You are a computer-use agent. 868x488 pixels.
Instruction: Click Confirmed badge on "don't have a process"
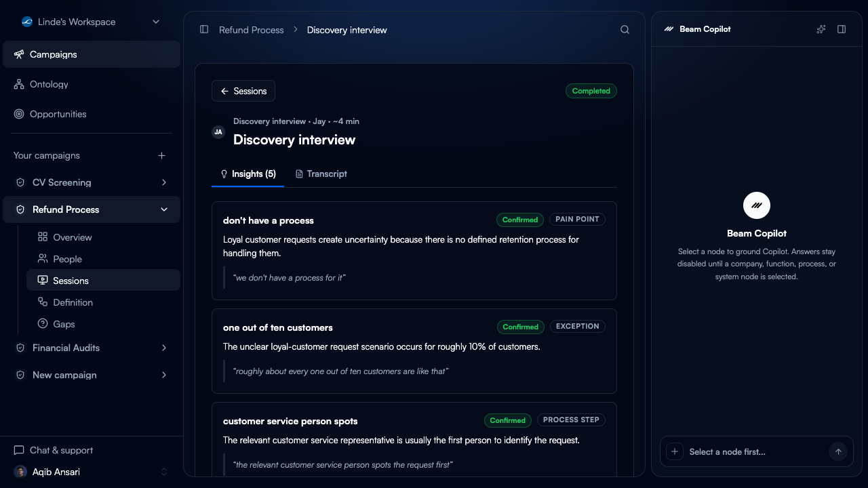[520, 220]
